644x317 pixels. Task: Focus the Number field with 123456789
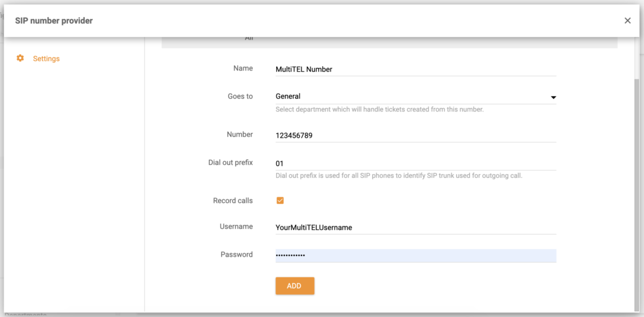415,135
